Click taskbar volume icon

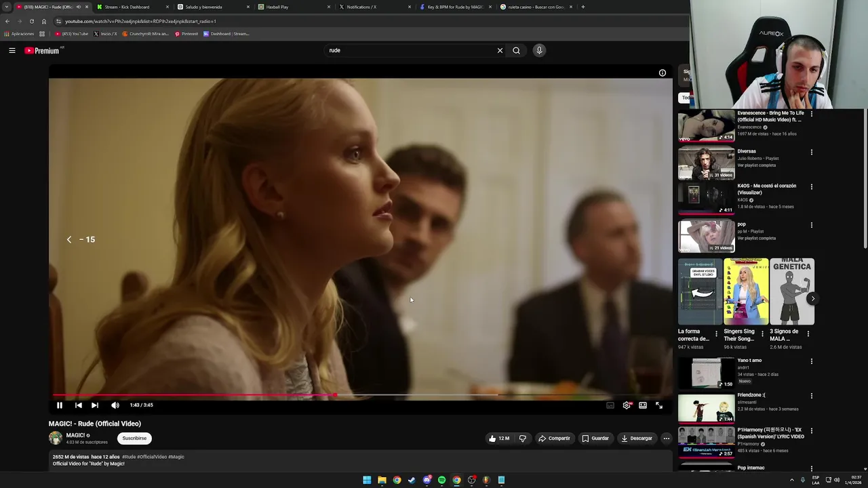835,480
